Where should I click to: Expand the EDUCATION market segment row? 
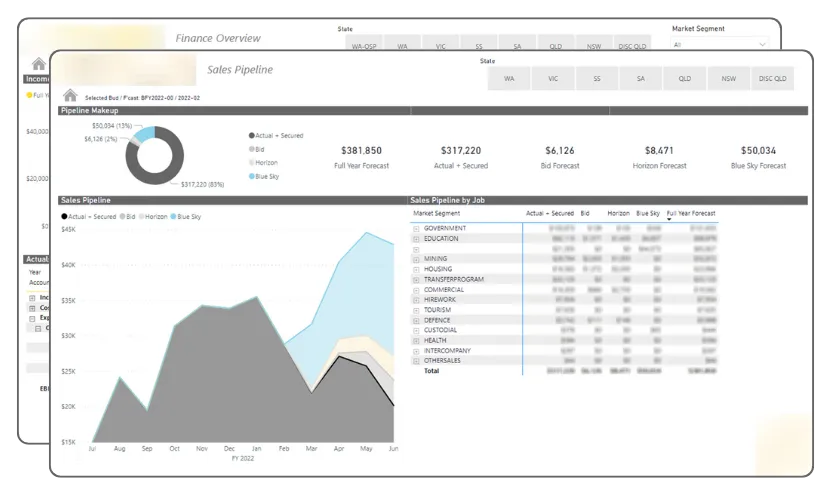click(x=417, y=239)
